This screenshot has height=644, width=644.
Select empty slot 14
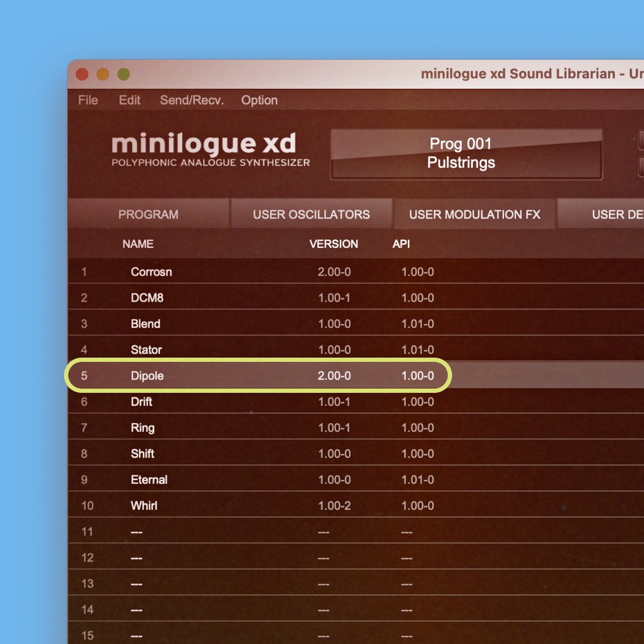pos(356,610)
